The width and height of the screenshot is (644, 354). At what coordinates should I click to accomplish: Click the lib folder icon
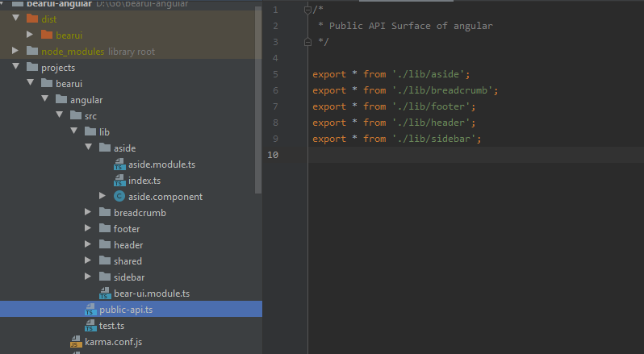coord(90,131)
